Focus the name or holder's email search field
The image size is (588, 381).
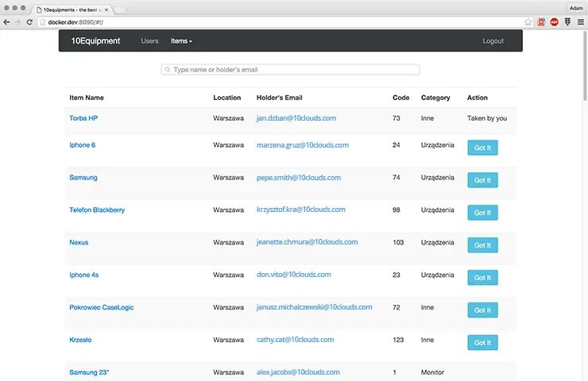point(291,70)
